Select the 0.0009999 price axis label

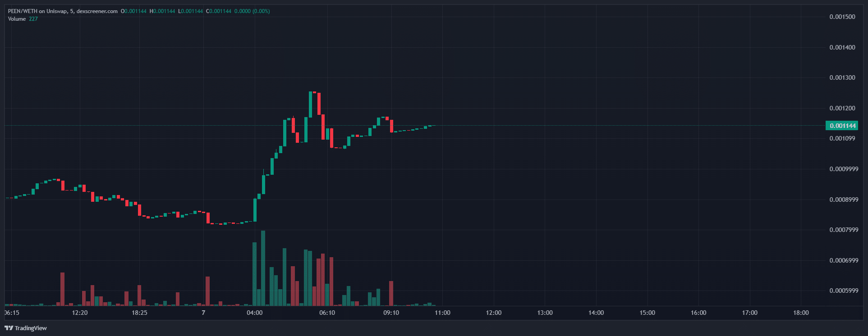pyautogui.click(x=844, y=169)
